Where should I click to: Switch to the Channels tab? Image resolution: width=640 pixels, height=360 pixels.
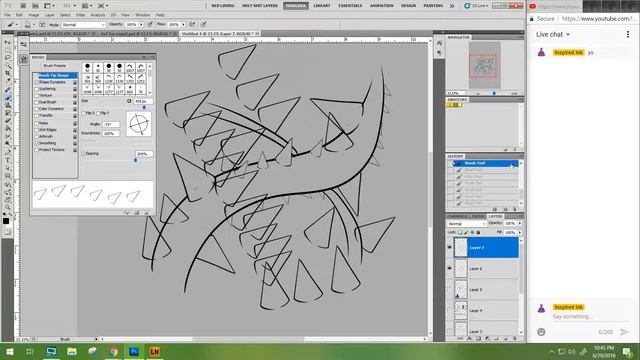tap(457, 216)
